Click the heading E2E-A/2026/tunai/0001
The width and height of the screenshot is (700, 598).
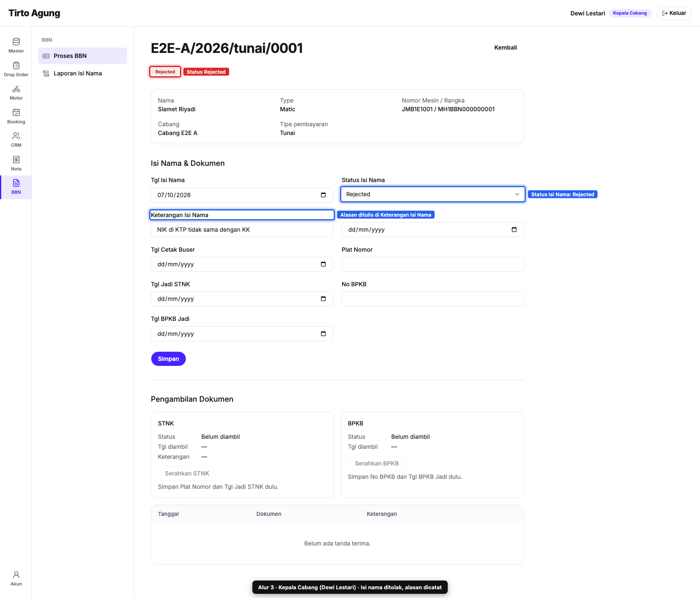227,48
